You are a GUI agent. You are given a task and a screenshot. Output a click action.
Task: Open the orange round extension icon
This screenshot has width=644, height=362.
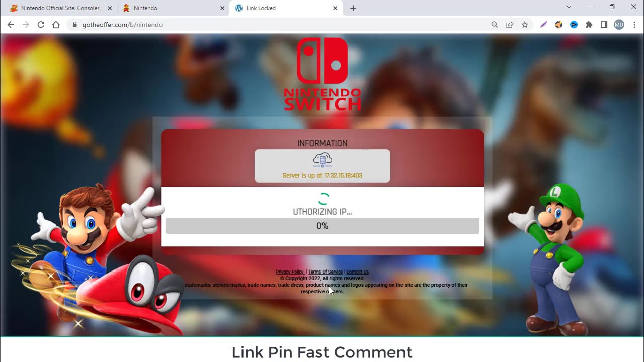[558, 25]
